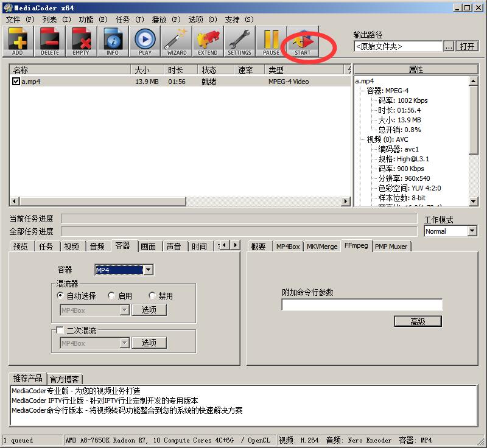Image resolution: width=487 pixels, height=448 pixels.
Task: Open the 二次混流 MP4Box dropdown
Action: point(125,343)
